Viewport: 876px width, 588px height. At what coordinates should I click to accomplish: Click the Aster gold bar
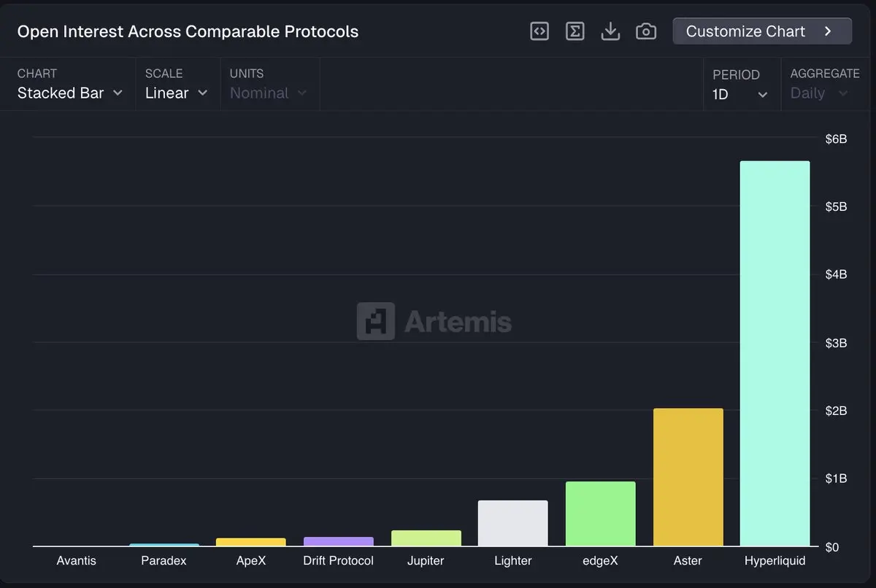688,477
